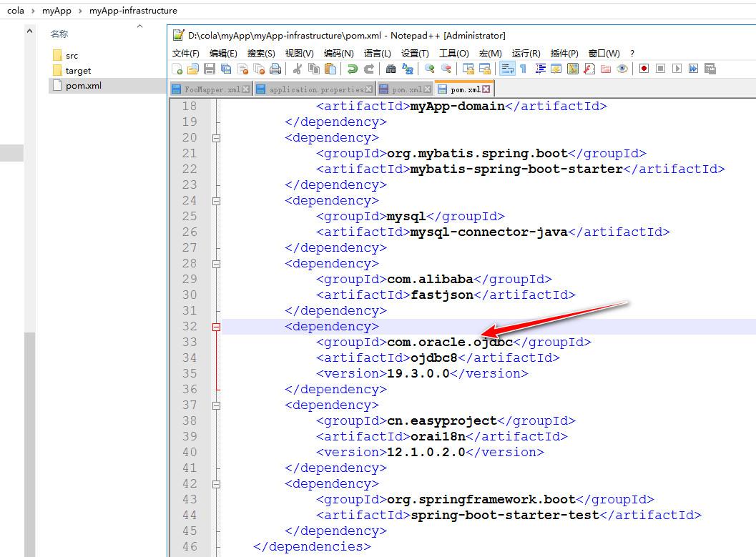Image resolution: width=756 pixels, height=557 pixels.
Task: Click the Print toolbar icon
Action: [275, 69]
